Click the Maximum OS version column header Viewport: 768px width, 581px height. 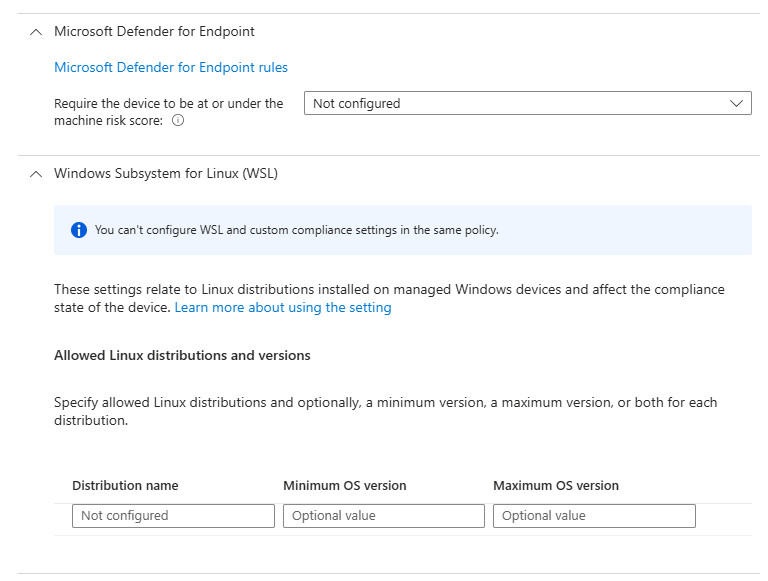pyautogui.click(x=556, y=486)
